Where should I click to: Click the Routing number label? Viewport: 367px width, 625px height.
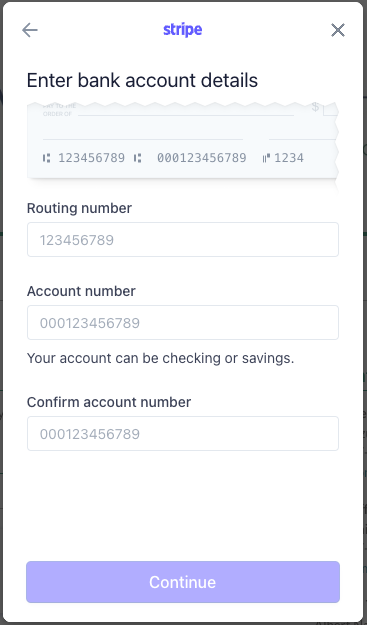click(x=79, y=208)
